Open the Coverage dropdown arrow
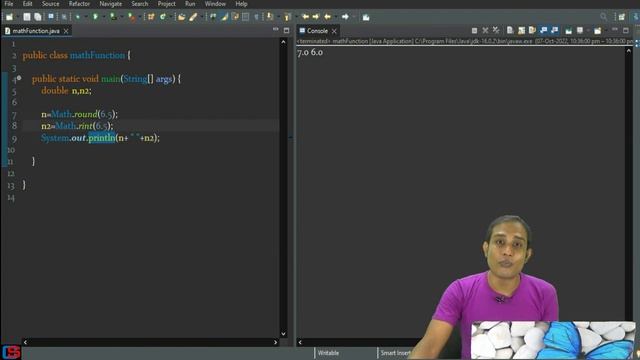The height and width of the screenshot is (360, 640). pos(122,17)
